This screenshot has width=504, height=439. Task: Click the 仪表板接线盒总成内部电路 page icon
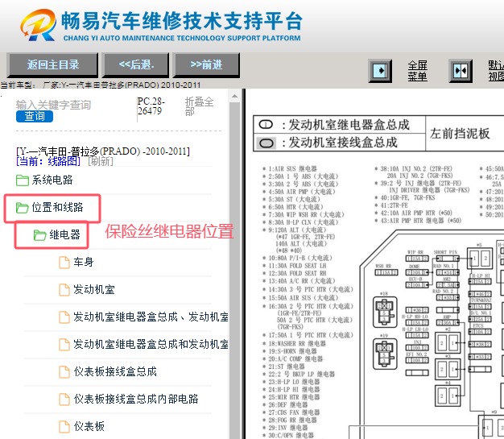(64, 399)
